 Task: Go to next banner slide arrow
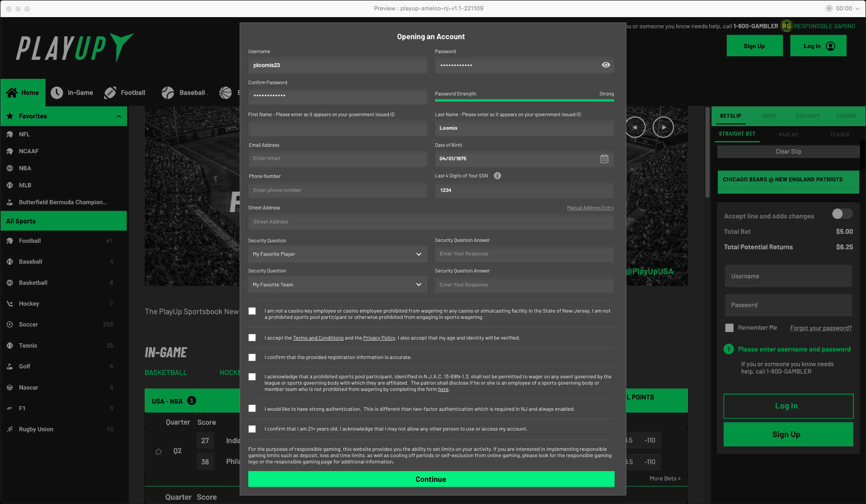click(x=663, y=127)
